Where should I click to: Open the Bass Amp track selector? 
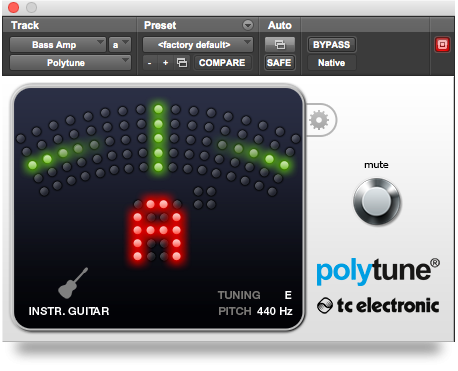[x=57, y=45]
